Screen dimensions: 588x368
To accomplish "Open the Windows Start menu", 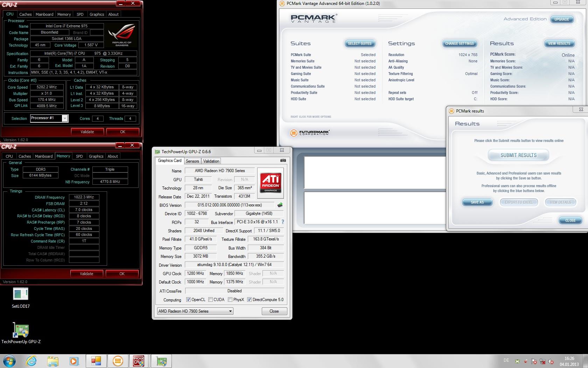I will [x=9, y=361].
